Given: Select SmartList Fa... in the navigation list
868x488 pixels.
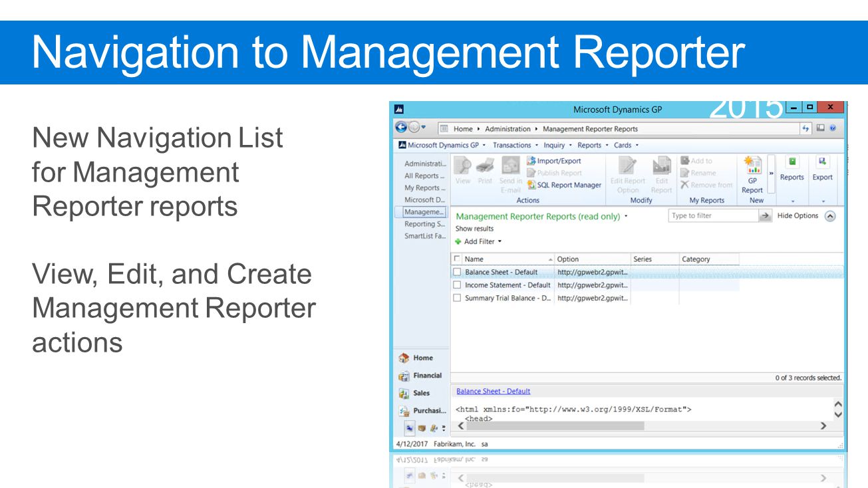Looking at the screenshot, I should click(x=425, y=236).
